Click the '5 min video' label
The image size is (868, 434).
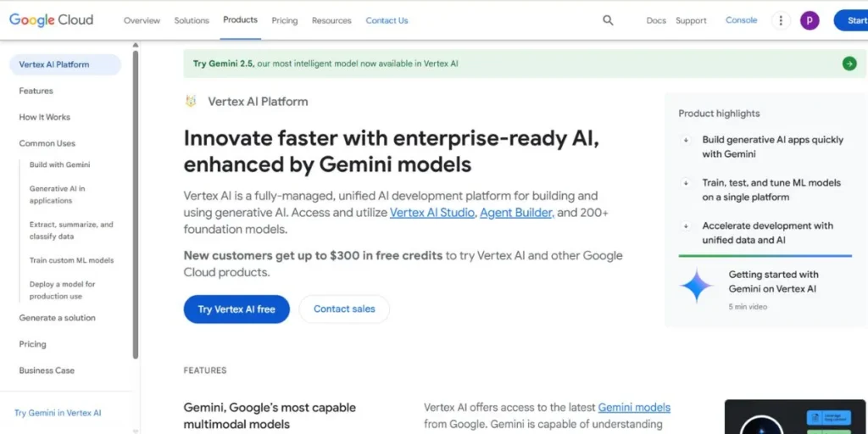pyautogui.click(x=748, y=306)
